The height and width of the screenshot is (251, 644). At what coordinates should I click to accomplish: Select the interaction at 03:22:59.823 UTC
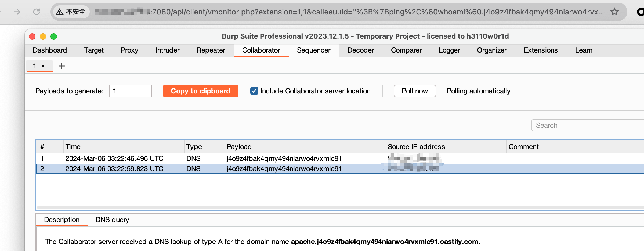pos(340,169)
